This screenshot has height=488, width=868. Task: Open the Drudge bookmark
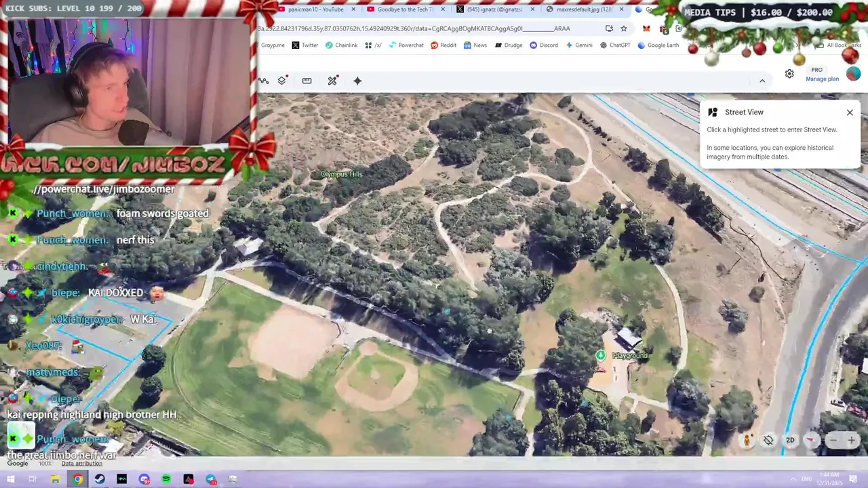coord(509,45)
